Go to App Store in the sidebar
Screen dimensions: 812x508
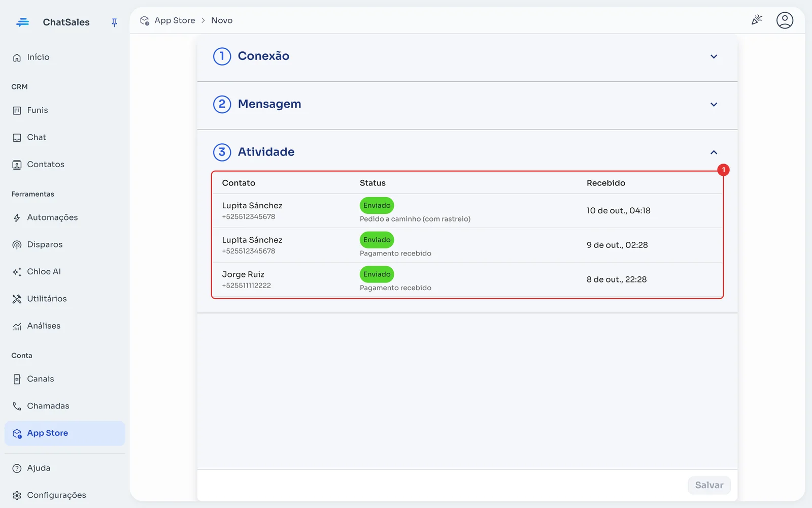(x=65, y=433)
